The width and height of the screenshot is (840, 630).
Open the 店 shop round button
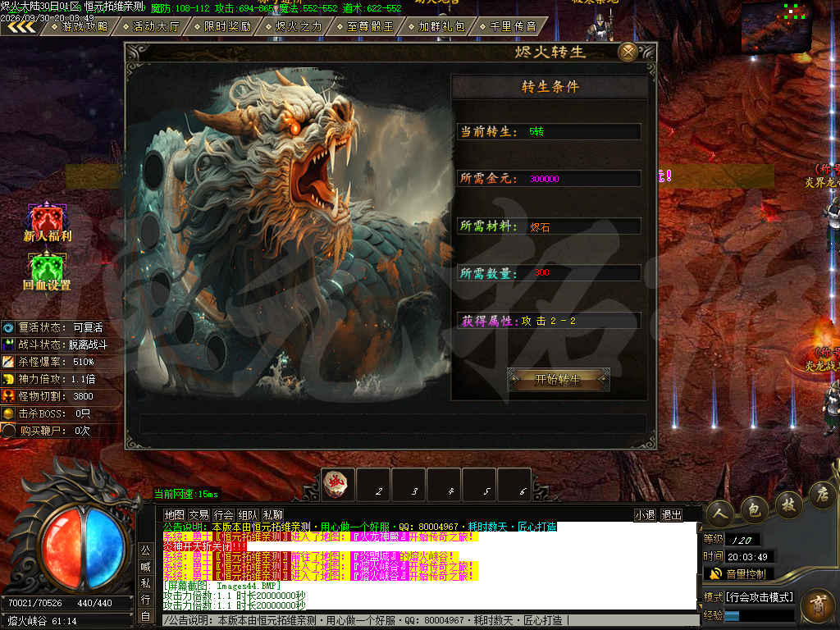coord(822,495)
